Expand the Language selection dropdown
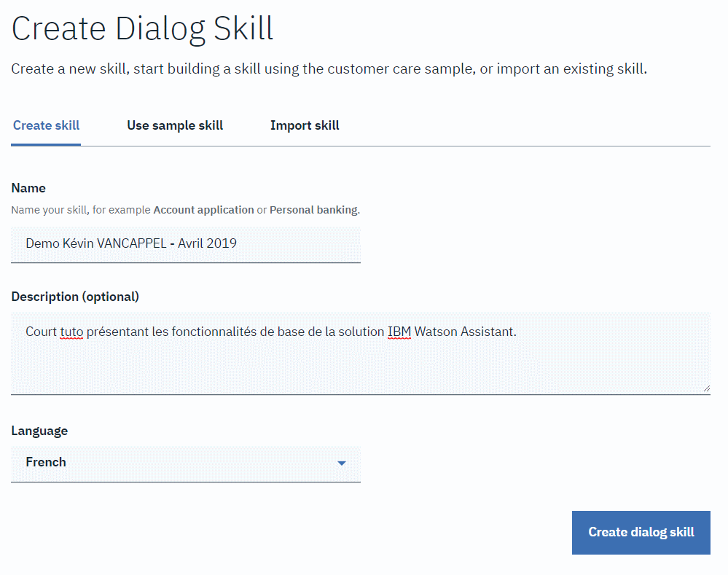The width and height of the screenshot is (728, 575). click(186, 463)
